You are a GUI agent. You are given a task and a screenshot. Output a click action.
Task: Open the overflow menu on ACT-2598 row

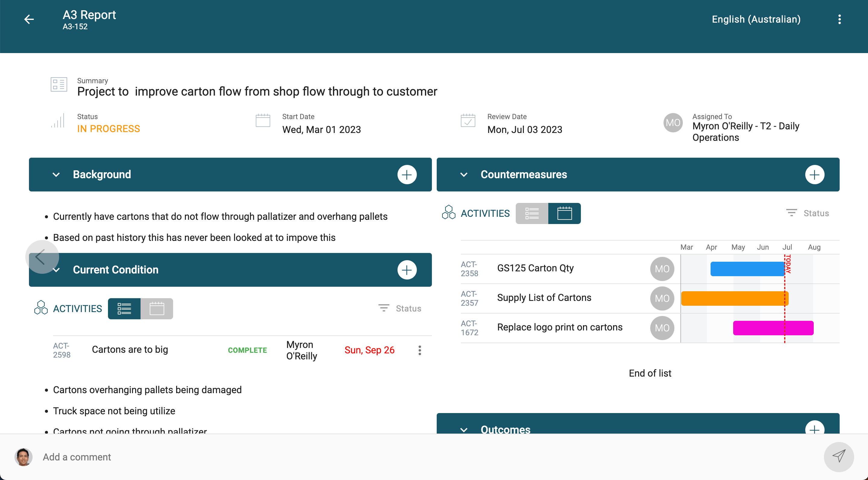coord(420,350)
